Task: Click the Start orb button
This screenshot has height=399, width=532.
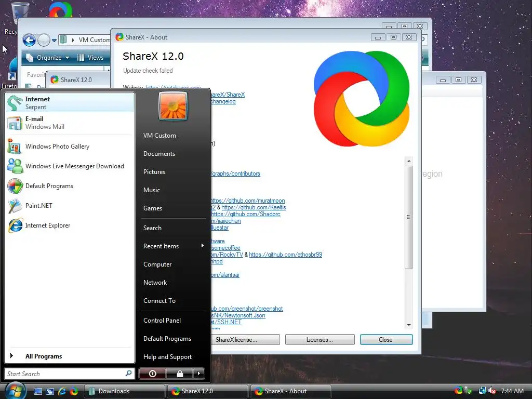Action: [15, 391]
